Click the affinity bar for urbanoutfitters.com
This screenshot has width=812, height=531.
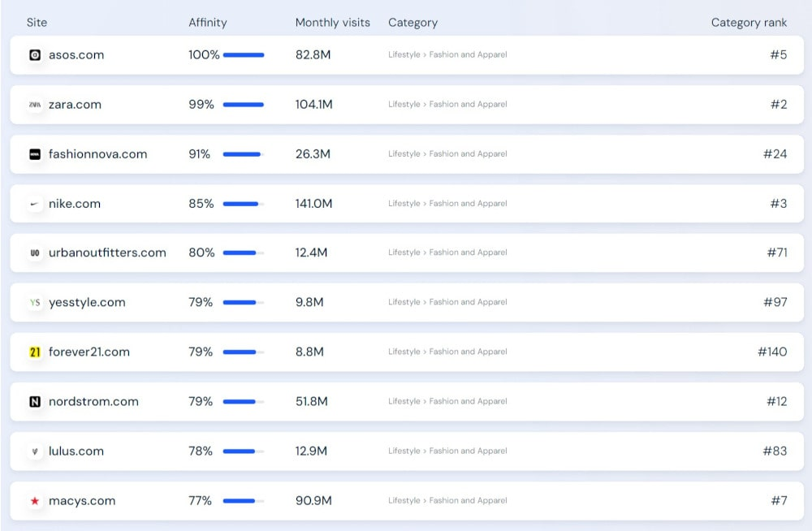pos(244,253)
